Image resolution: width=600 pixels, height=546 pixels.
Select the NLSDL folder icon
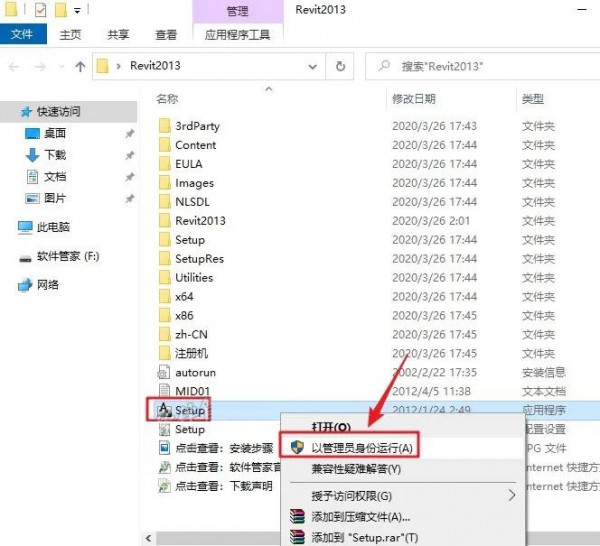coord(165,202)
